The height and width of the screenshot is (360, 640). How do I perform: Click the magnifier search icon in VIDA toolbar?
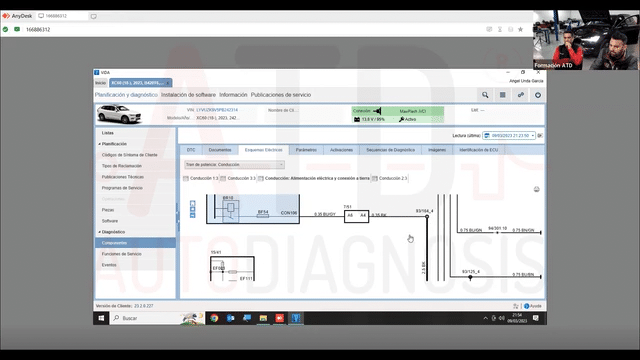[x=485, y=95]
